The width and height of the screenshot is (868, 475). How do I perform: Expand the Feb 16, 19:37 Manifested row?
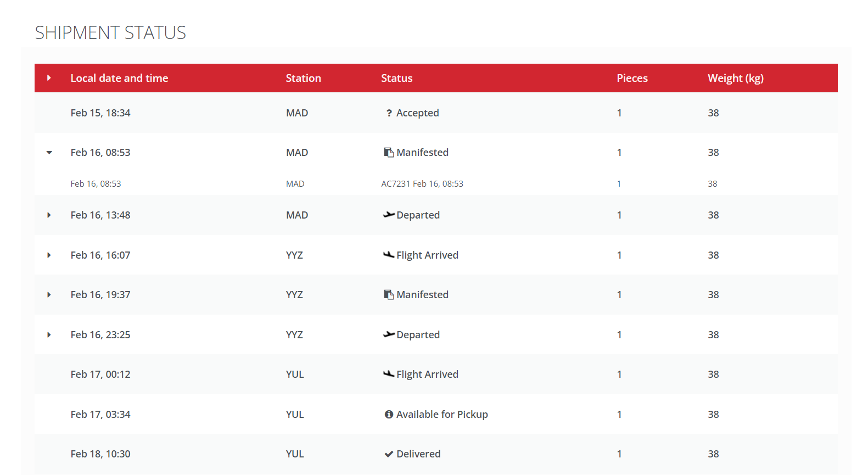(49, 295)
